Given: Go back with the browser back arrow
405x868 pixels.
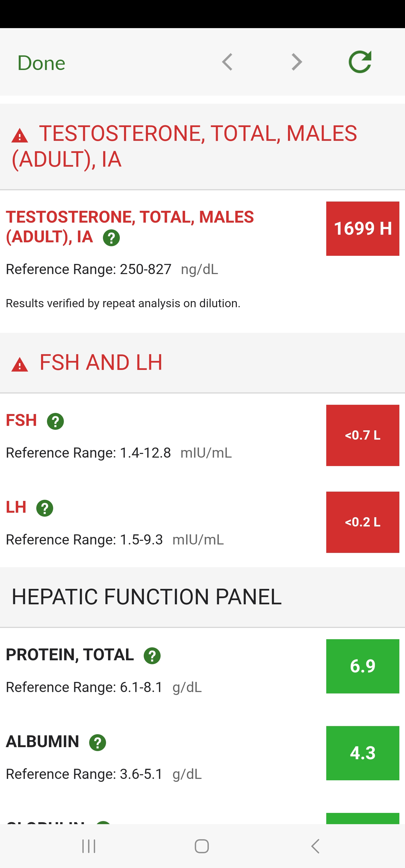Looking at the screenshot, I should tap(227, 62).
